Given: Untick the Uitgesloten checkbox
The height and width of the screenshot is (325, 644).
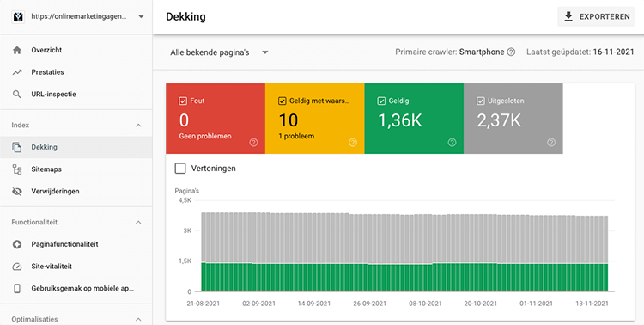Looking at the screenshot, I should (481, 101).
